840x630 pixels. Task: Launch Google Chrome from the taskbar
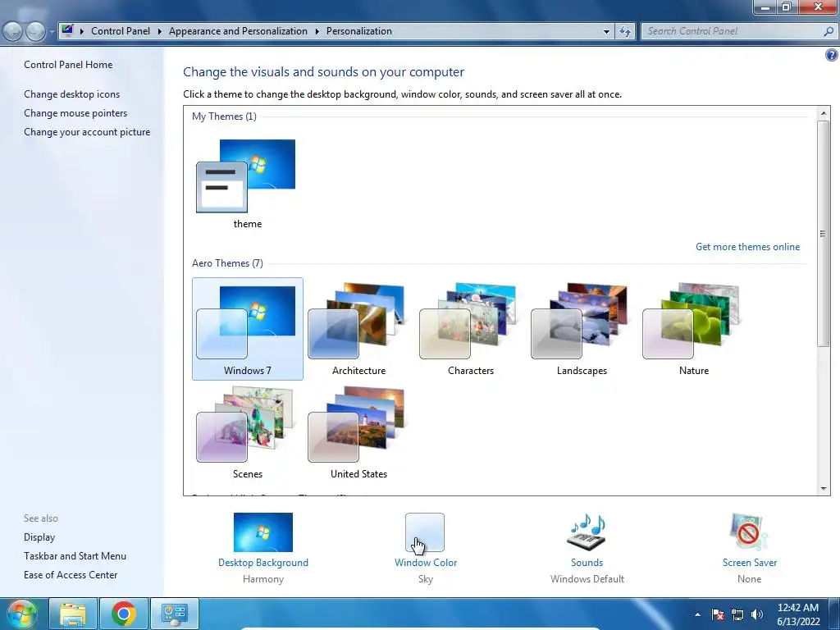tap(124, 614)
